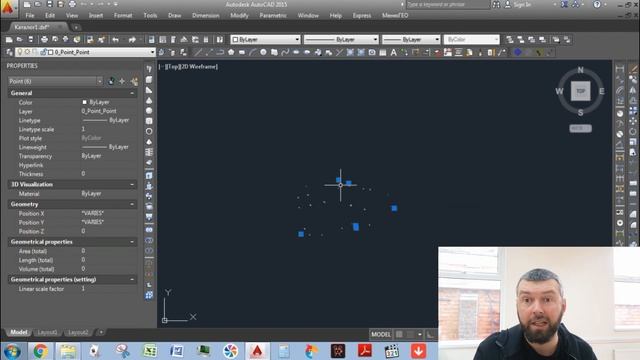The height and width of the screenshot is (360, 640).
Task: Switch to the Layout2 tab
Action: (78, 333)
